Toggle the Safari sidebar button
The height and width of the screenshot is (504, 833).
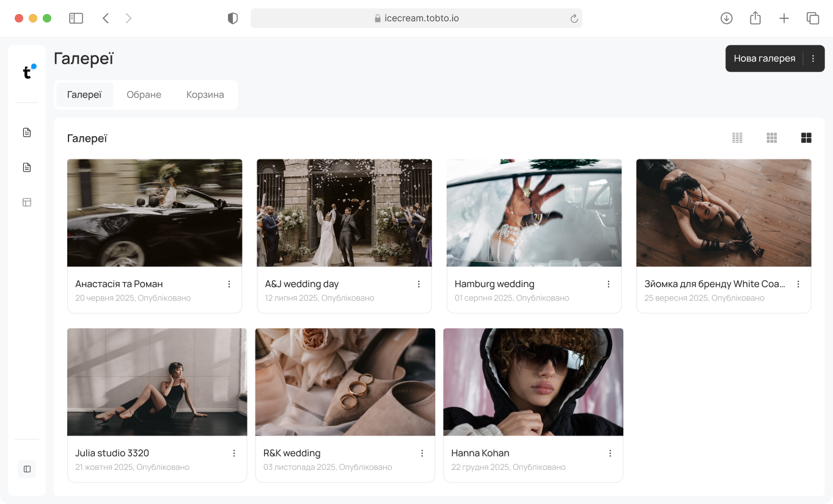(x=76, y=18)
